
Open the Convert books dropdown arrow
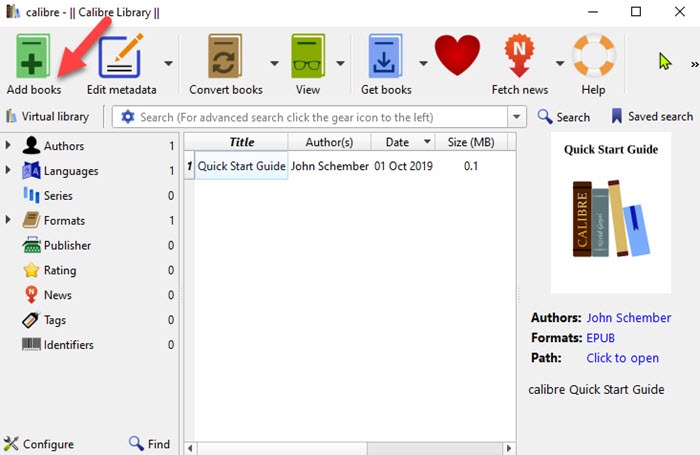point(275,63)
